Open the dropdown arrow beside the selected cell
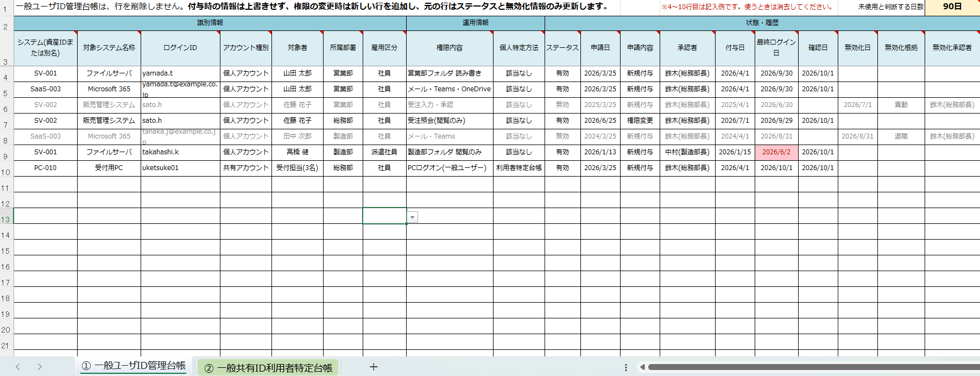 (413, 217)
